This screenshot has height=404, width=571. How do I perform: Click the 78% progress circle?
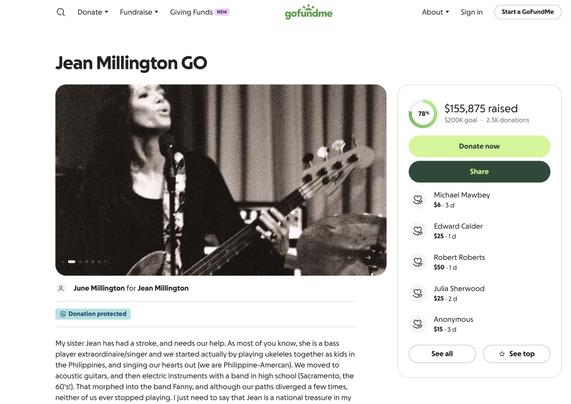point(423,114)
